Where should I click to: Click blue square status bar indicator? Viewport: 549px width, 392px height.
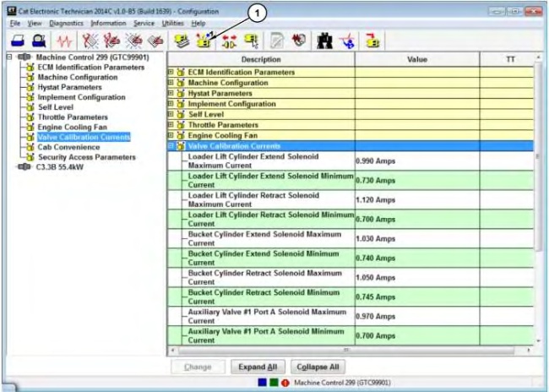click(262, 383)
